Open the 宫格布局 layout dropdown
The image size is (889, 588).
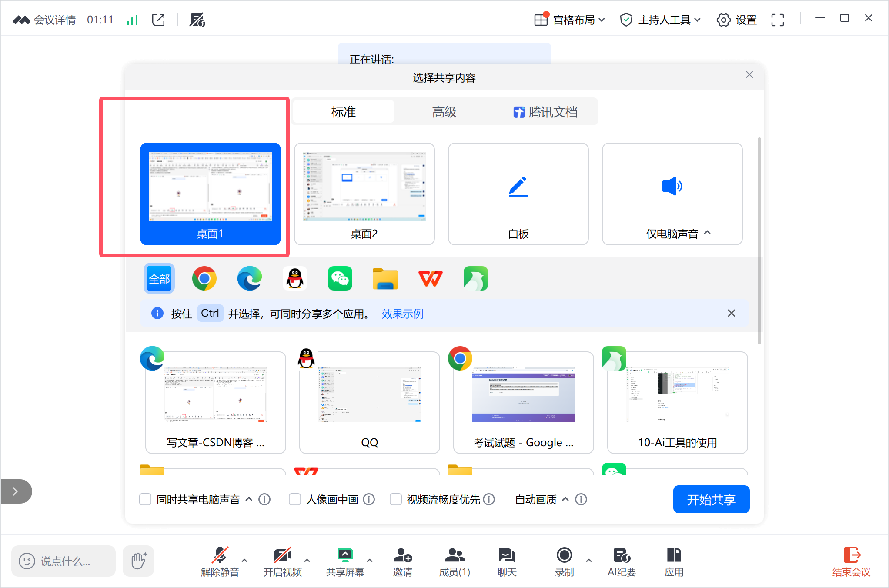point(569,20)
